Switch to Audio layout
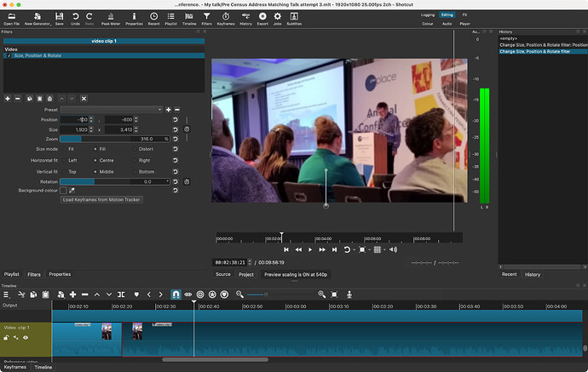Viewport: 588px width, 372px height. [447, 24]
